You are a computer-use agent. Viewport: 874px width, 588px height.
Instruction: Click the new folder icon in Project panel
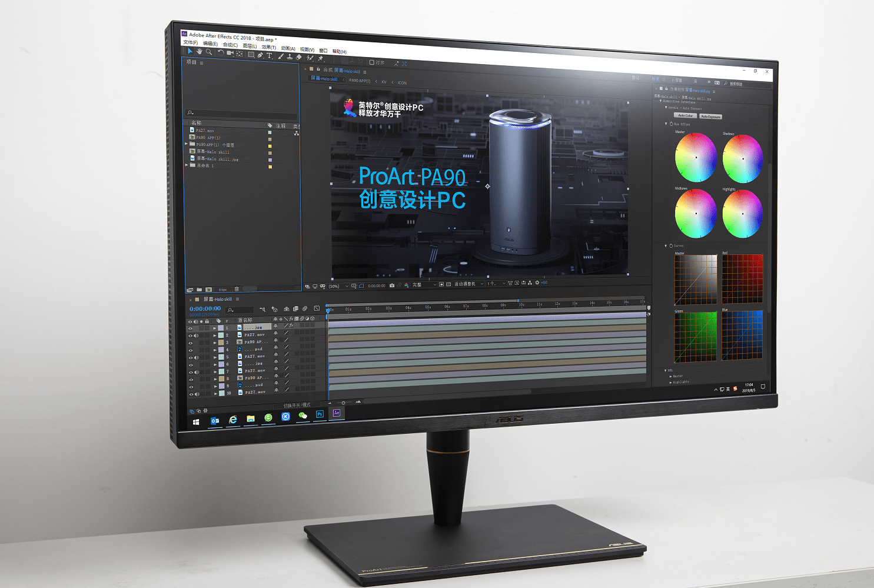pos(199,290)
